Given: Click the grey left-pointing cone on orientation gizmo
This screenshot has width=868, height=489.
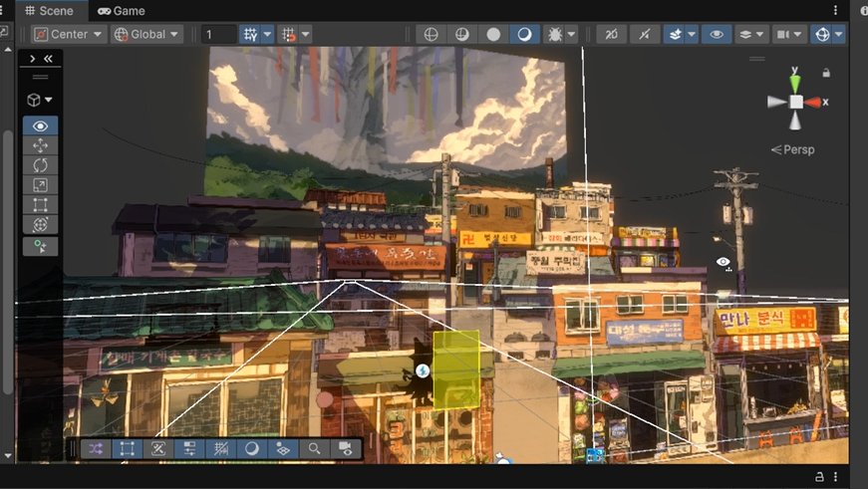Looking at the screenshot, I should point(777,102).
